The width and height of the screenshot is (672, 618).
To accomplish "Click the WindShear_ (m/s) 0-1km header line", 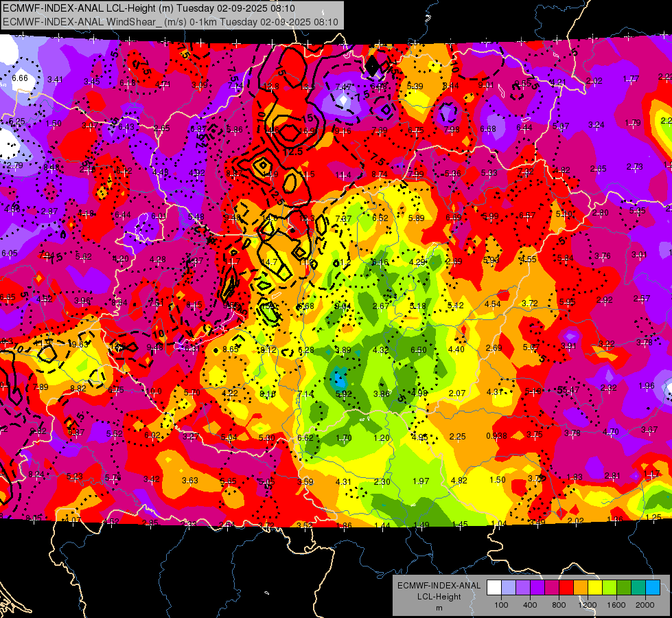I will coord(170,22).
